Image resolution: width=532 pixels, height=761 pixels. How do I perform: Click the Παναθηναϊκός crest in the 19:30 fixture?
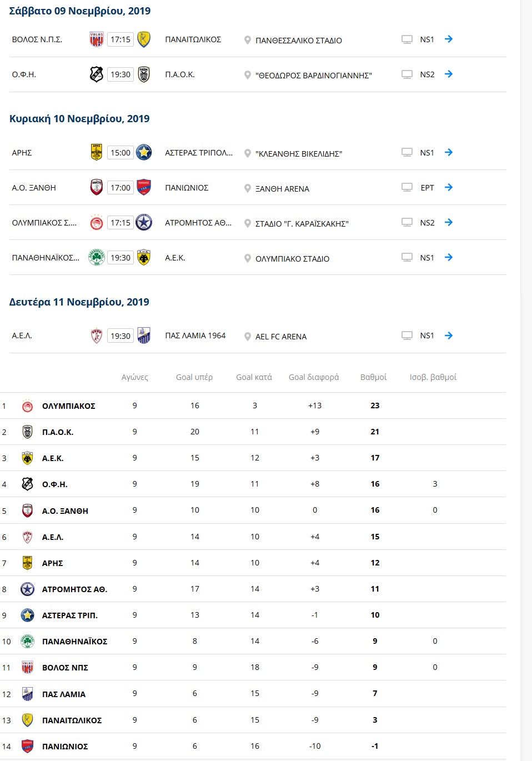tap(97, 257)
